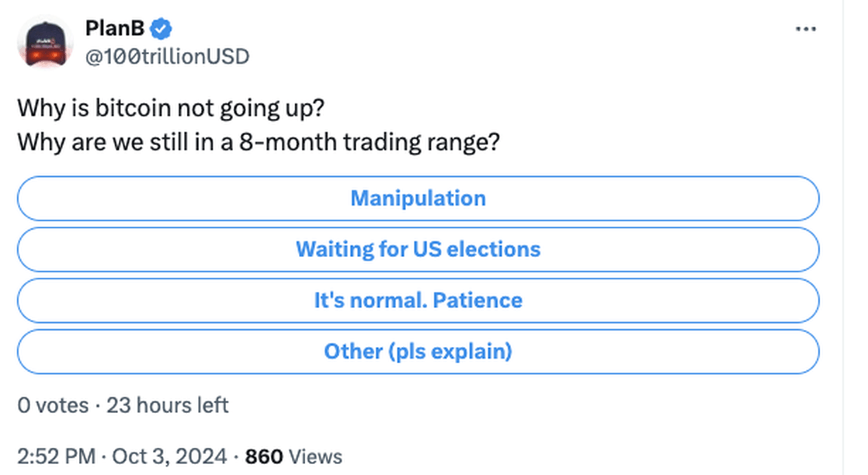Click the Views label after 860
This screenshot has width=868, height=475.
click(x=315, y=456)
